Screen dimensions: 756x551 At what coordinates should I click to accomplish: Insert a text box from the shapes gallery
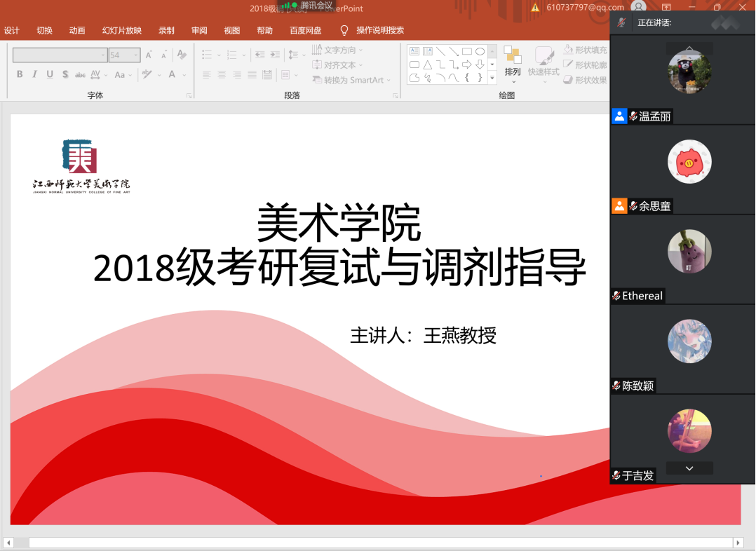pyautogui.click(x=414, y=51)
